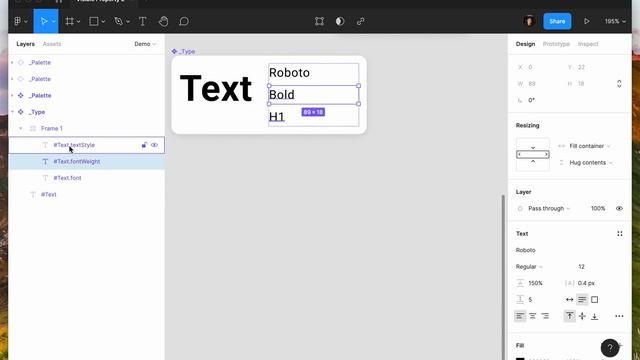This screenshot has height=360, width=640.
Task: Open the Demo page dropdown
Action: [x=145, y=44]
